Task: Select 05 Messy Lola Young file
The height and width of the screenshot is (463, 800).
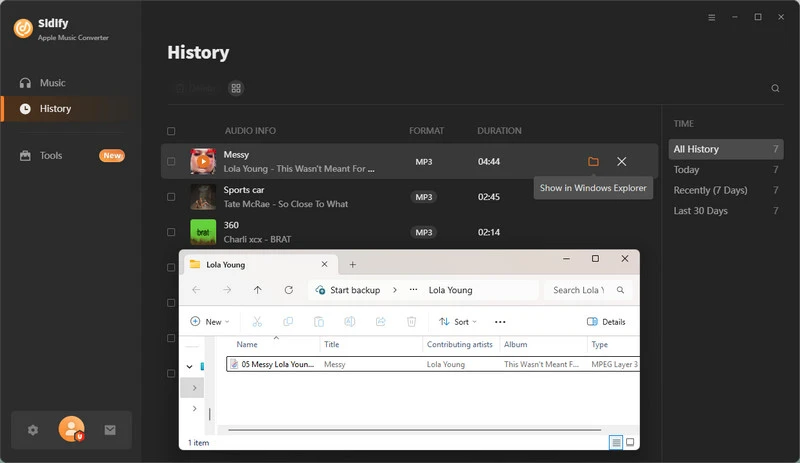Action: [433, 364]
